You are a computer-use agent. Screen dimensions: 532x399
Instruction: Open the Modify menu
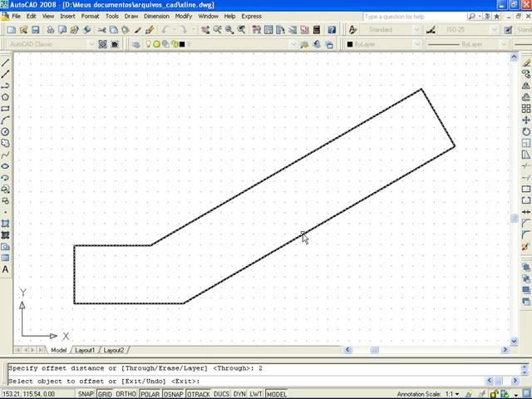pyautogui.click(x=184, y=17)
